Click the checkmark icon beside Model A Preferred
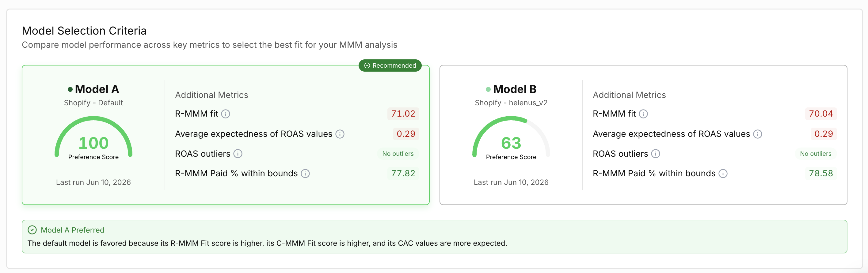 click(x=32, y=230)
